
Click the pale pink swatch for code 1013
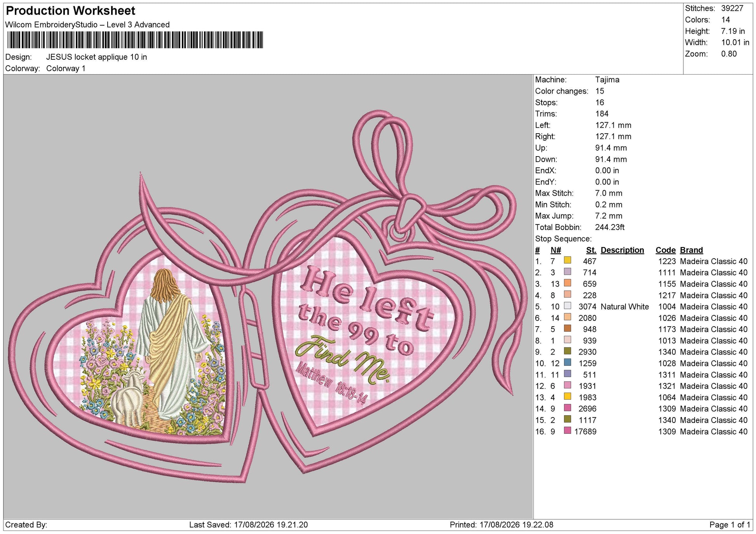[x=568, y=340]
